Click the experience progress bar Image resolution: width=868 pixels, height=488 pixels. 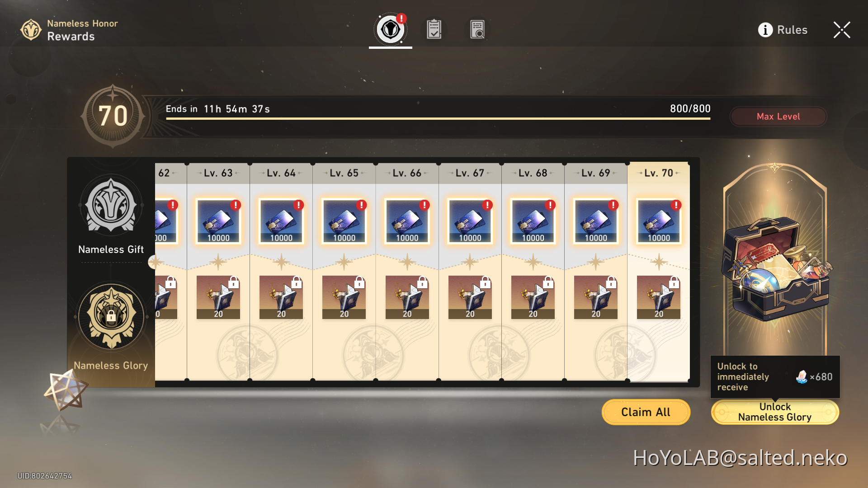coord(438,118)
